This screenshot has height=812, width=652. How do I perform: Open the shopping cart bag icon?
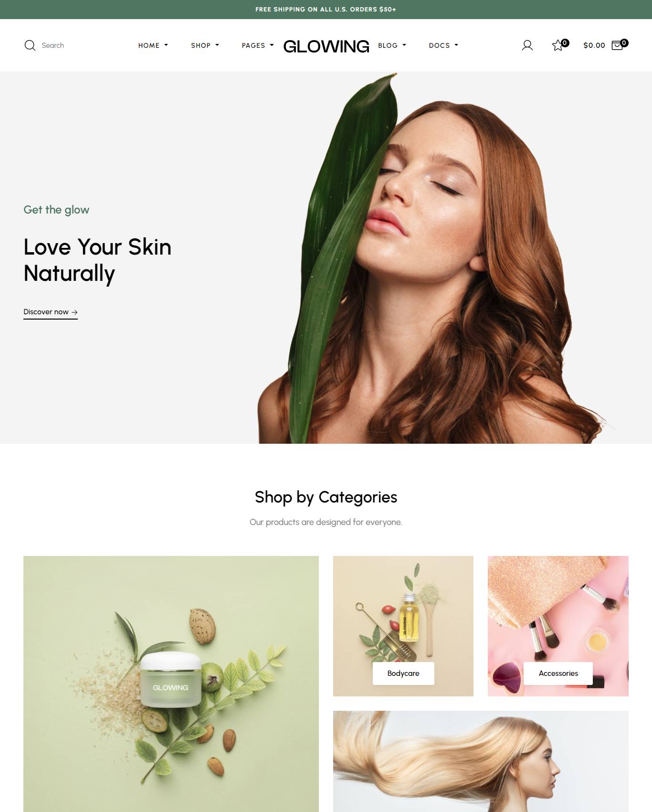[617, 45]
